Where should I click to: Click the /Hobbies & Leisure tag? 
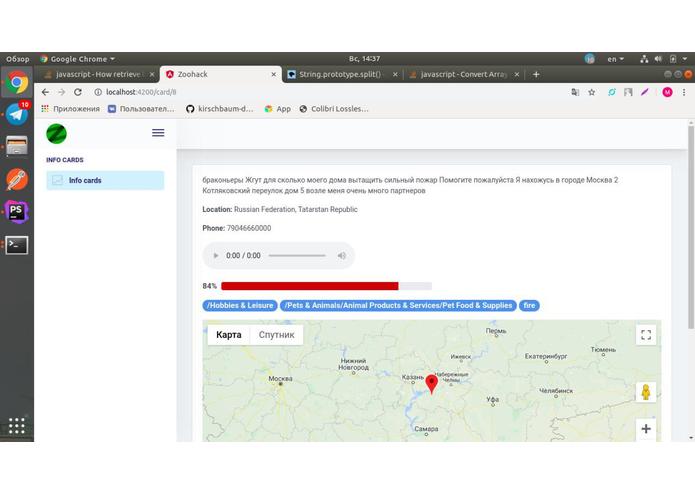pyautogui.click(x=240, y=306)
